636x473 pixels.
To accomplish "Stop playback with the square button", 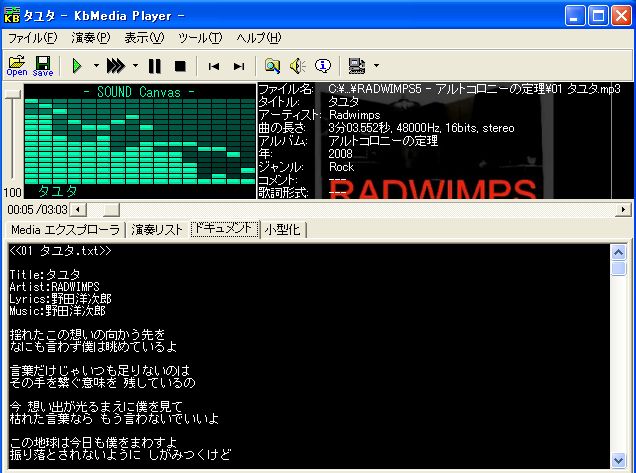I will pyautogui.click(x=180, y=66).
